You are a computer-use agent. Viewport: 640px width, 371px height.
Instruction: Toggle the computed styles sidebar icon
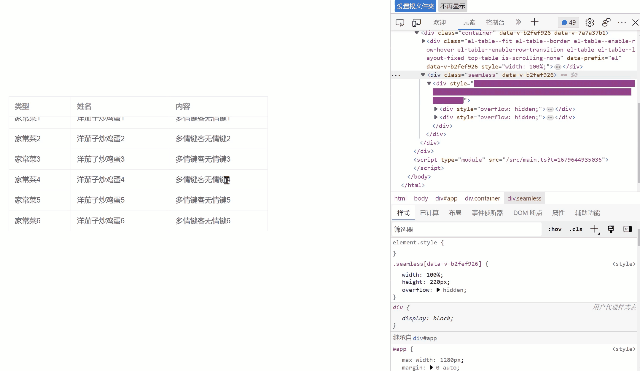point(627,229)
